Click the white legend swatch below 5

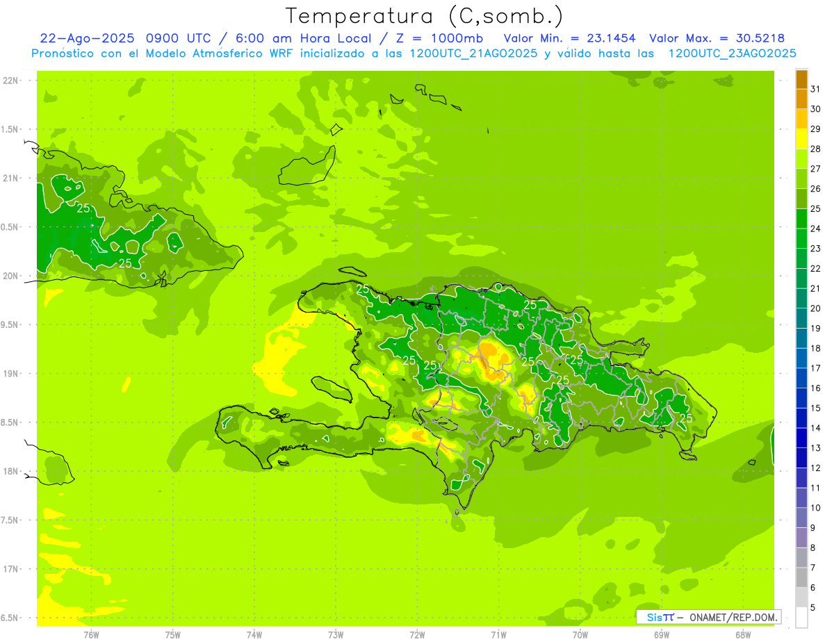[801, 618]
